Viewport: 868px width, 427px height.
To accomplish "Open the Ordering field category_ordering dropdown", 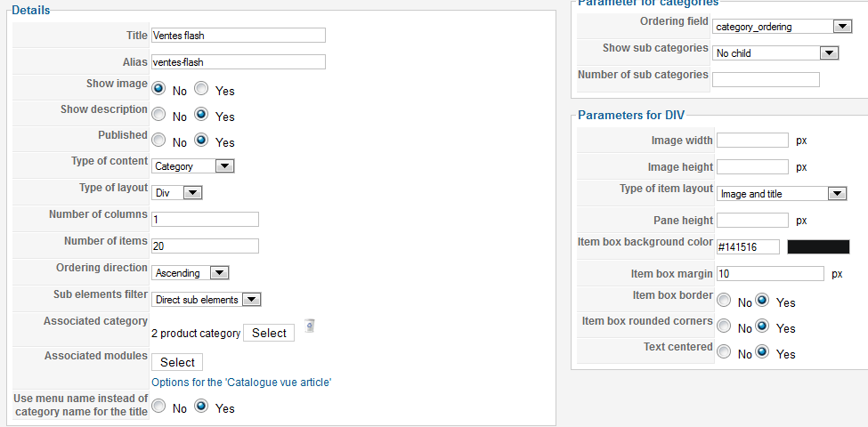I will tap(782, 26).
